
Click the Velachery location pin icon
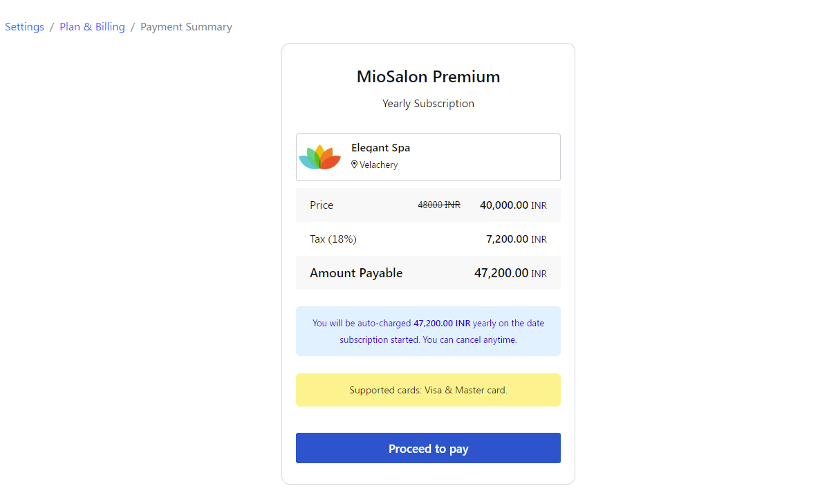(355, 165)
